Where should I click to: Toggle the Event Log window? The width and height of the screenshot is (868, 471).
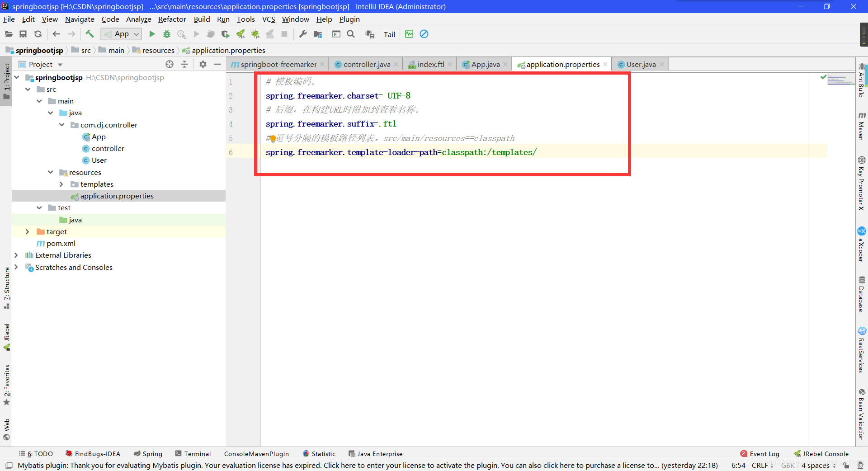tap(759, 454)
